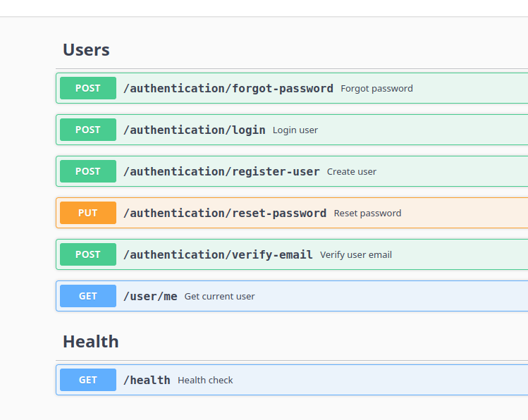Screen dimensions: 528x420
Task: Click the 'Login user' summary text
Action: pos(295,130)
